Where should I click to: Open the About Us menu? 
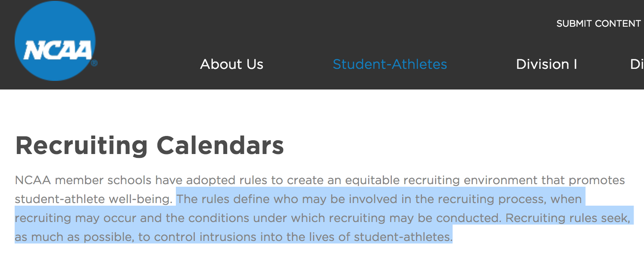tap(231, 64)
